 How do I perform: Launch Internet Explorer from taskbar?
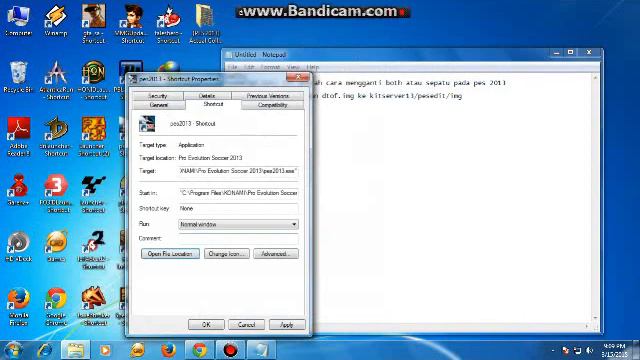[44, 350]
